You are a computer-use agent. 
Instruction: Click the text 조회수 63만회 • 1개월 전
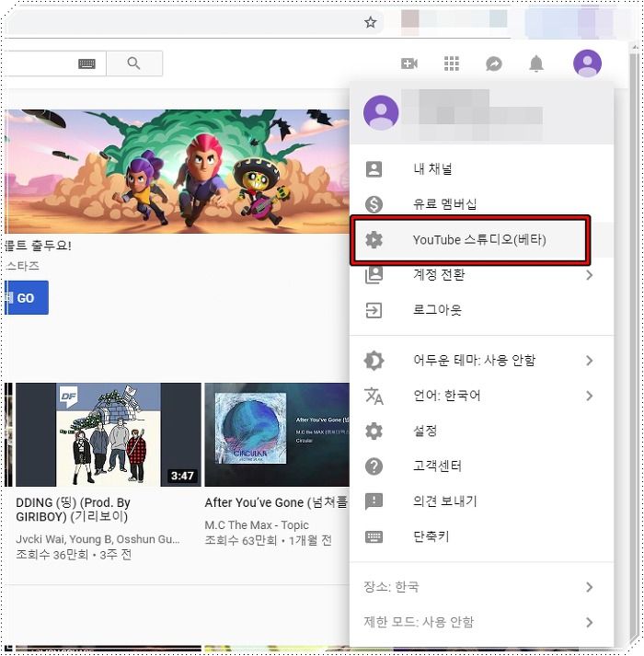click(x=269, y=540)
